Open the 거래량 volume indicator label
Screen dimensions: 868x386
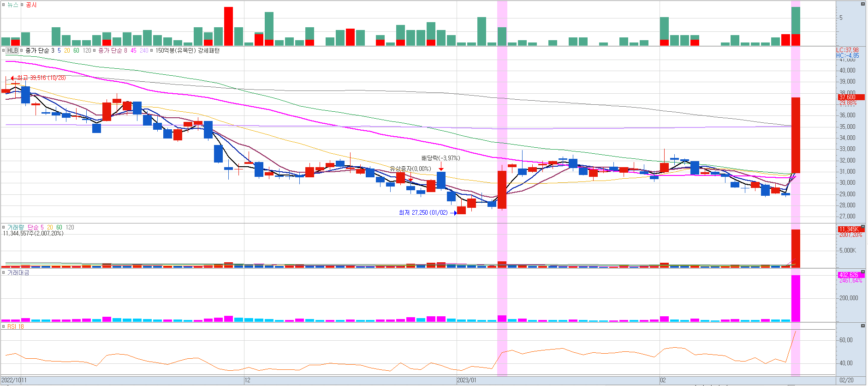point(15,227)
